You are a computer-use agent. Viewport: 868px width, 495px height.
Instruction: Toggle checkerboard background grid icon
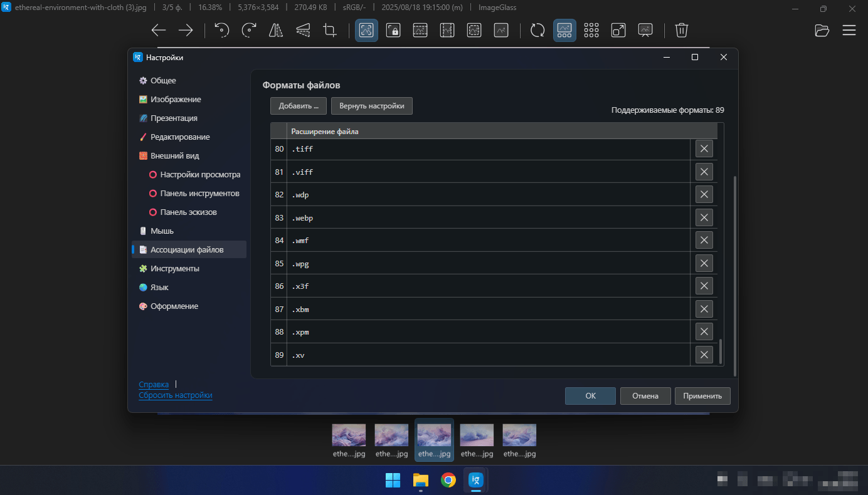[x=591, y=30]
